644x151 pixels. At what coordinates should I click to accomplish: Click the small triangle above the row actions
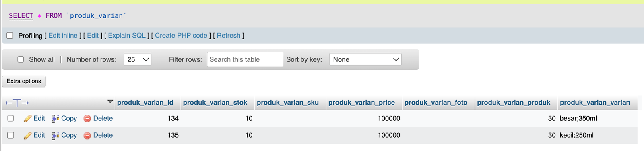pyautogui.click(x=110, y=101)
